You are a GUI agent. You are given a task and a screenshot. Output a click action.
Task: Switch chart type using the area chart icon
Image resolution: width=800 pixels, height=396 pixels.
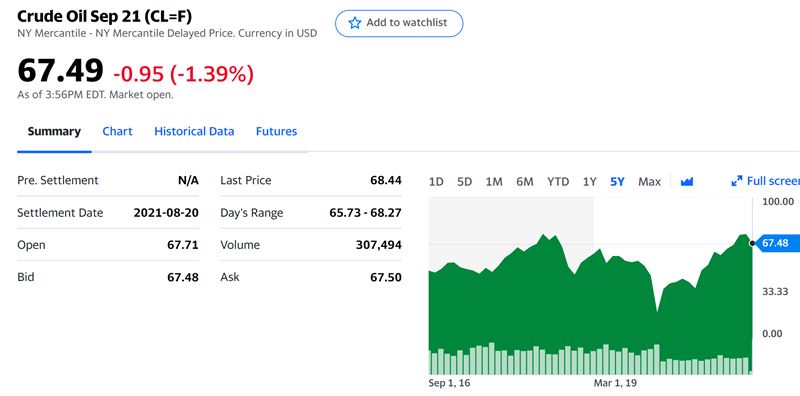[x=687, y=181]
